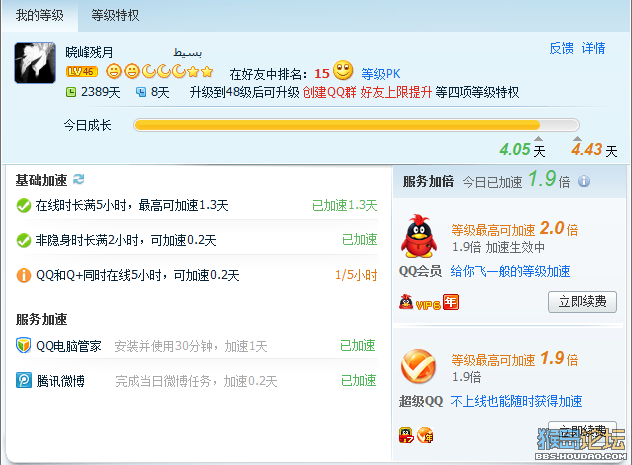Click the 4.05 天 growth marker
632x465 pixels.
click(522, 150)
